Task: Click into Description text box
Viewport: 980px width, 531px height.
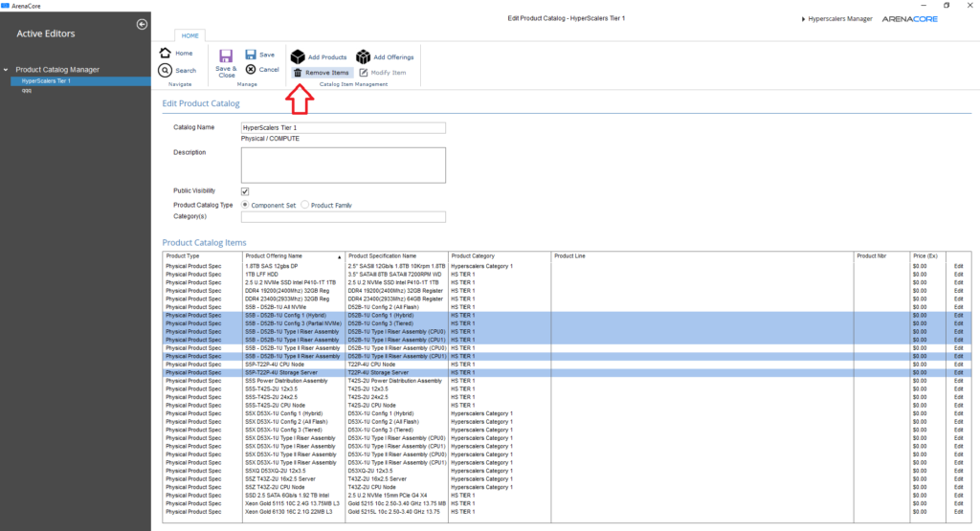Action: click(344, 165)
